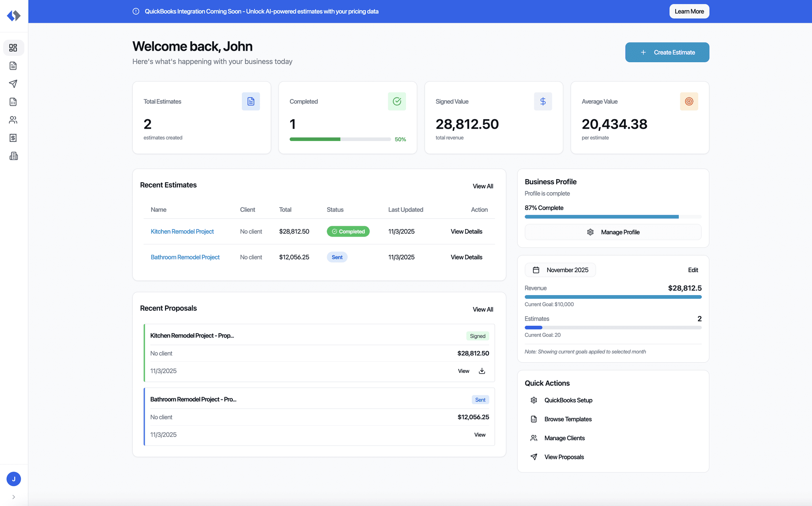Edit the monthly goals
This screenshot has width=812, height=506.
coord(693,270)
